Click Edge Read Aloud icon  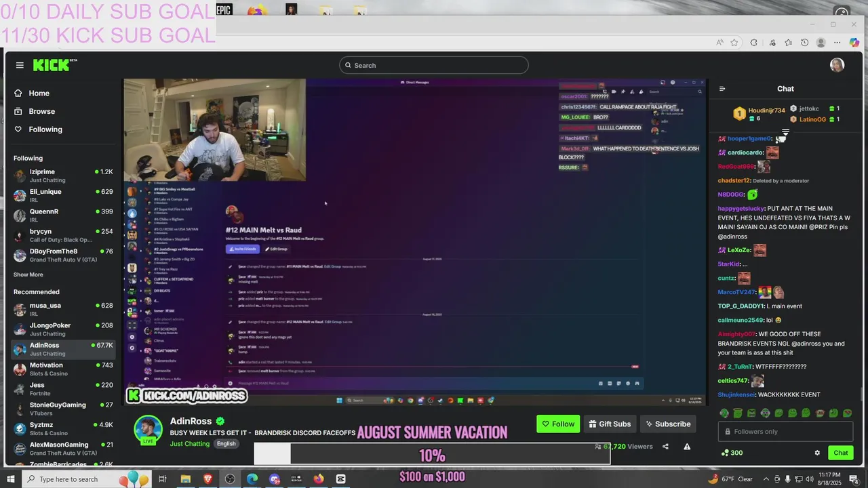point(720,43)
